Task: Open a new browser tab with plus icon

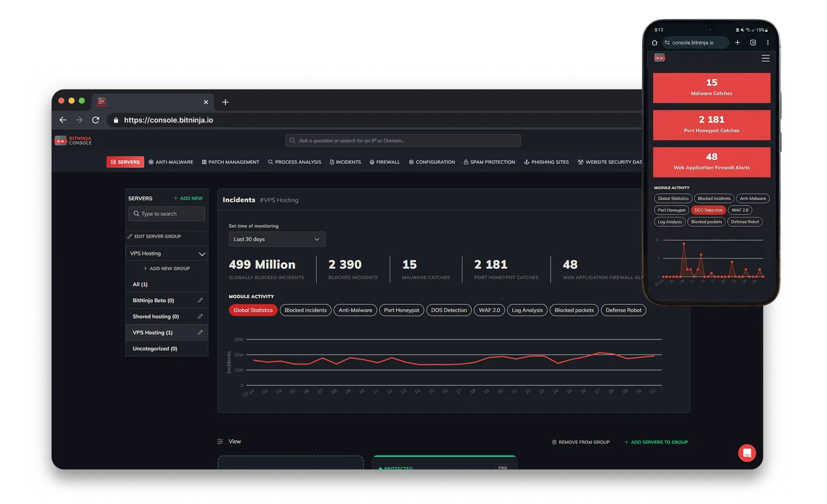Action: tap(225, 102)
